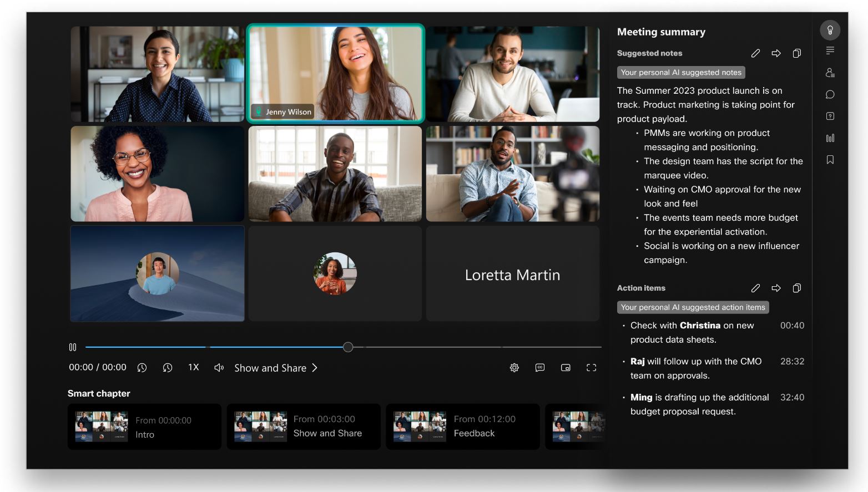Open the bookmark sidebar icon
This screenshot has height=492, width=868.
coord(830,160)
